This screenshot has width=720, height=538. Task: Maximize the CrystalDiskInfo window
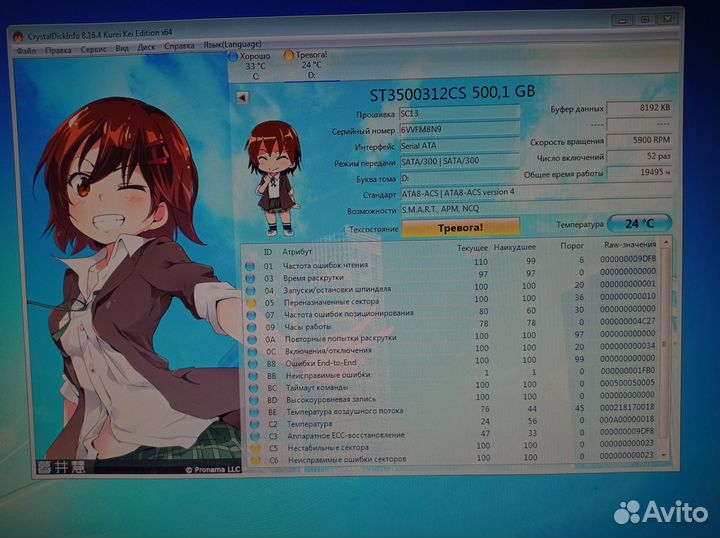pyautogui.click(x=645, y=20)
